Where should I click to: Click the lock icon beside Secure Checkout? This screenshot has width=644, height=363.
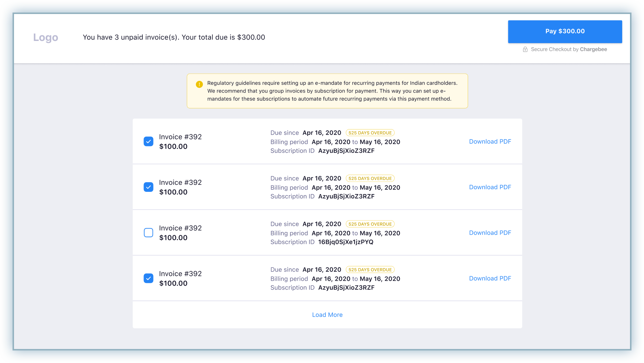point(525,49)
